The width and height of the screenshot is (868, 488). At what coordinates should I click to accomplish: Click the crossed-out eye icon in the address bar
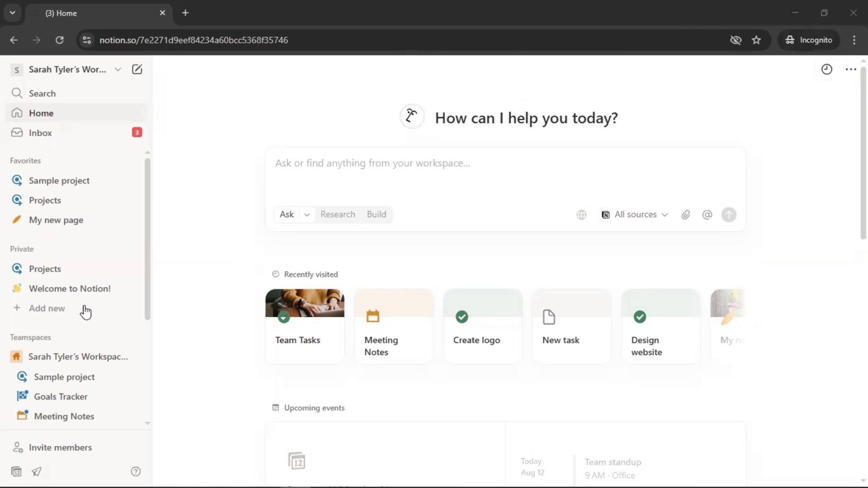click(736, 40)
